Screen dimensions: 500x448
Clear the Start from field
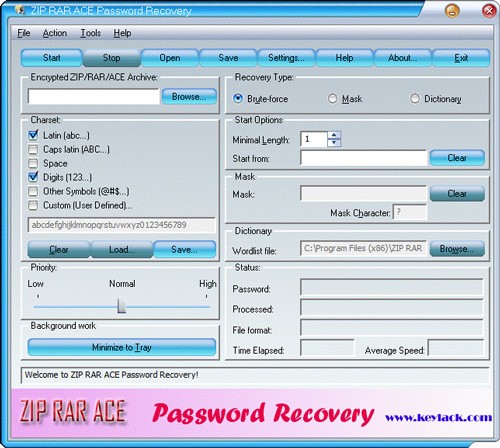(x=457, y=158)
